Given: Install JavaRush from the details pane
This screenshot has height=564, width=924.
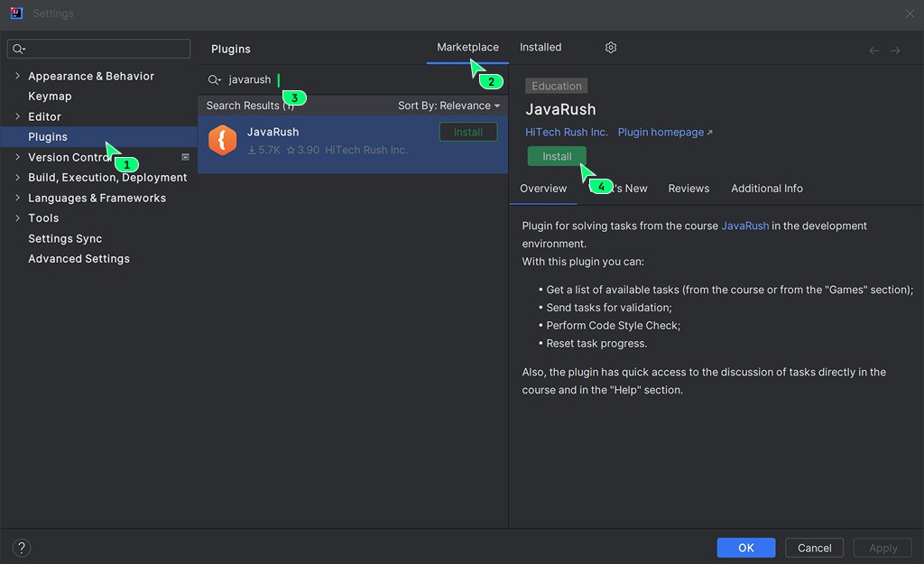Looking at the screenshot, I should point(557,157).
